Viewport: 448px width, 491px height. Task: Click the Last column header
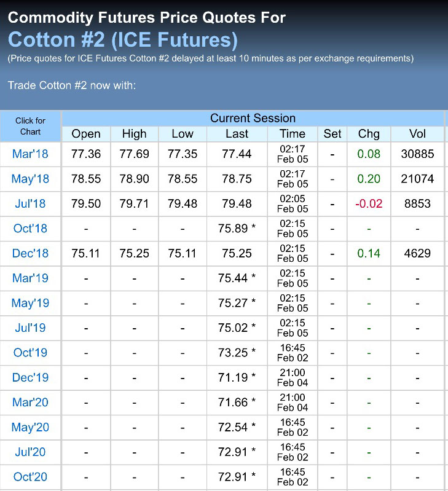coord(237,134)
